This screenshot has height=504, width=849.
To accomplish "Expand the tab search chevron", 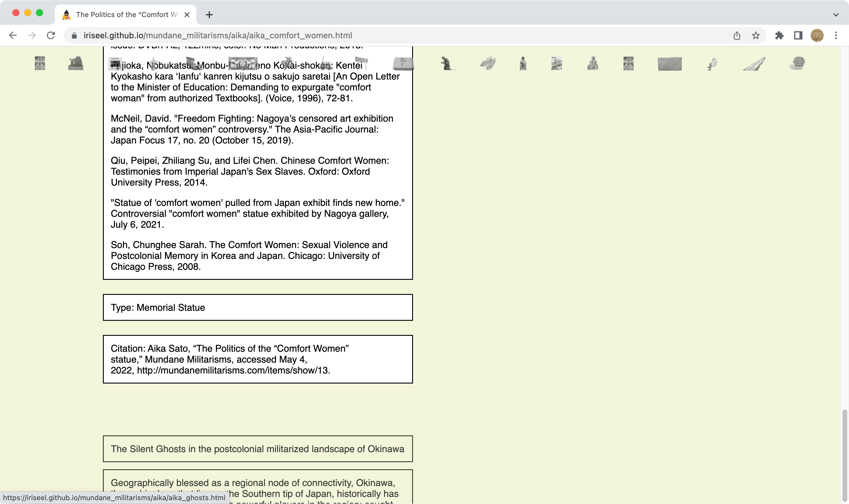I will [x=836, y=15].
